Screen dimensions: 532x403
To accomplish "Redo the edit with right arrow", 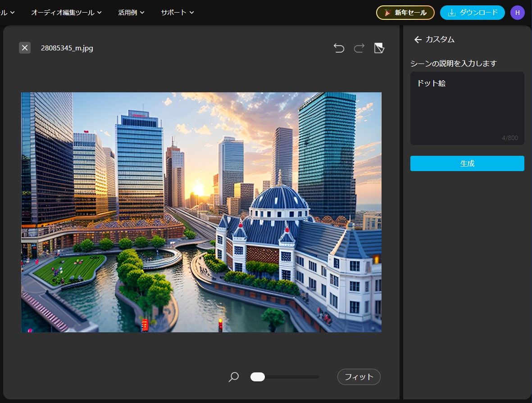I will pos(359,48).
